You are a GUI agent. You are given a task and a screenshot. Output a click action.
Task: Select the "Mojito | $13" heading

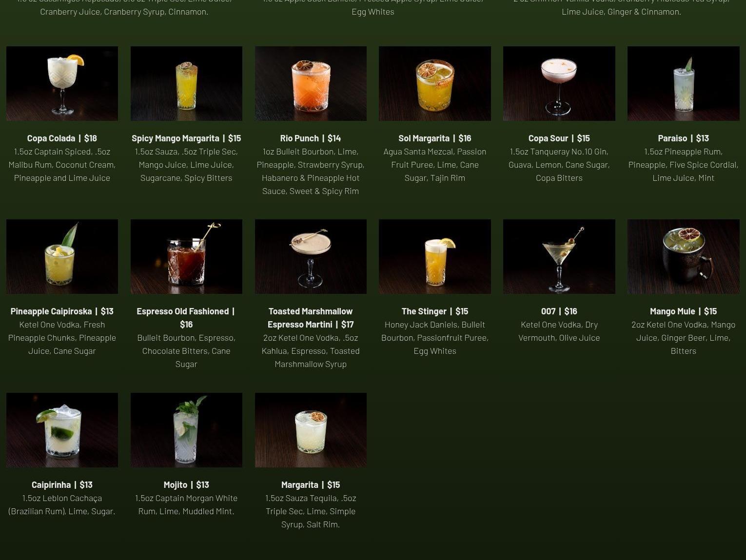pos(186,485)
